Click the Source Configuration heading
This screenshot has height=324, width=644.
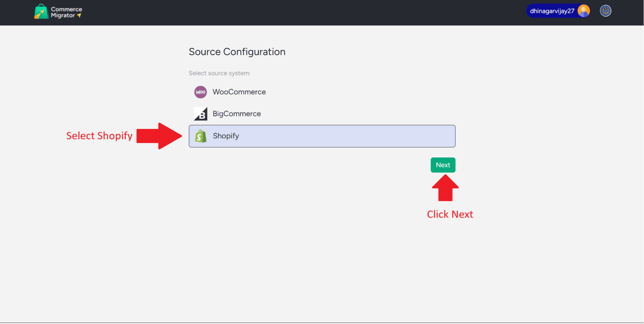(x=237, y=52)
